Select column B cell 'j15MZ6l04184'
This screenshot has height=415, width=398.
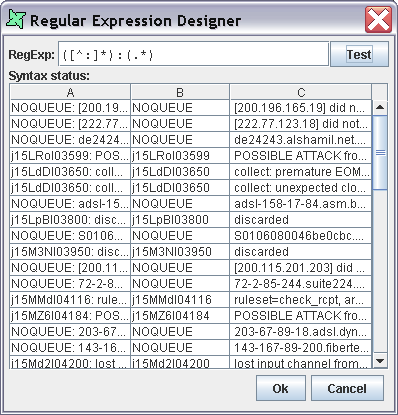point(180,316)
